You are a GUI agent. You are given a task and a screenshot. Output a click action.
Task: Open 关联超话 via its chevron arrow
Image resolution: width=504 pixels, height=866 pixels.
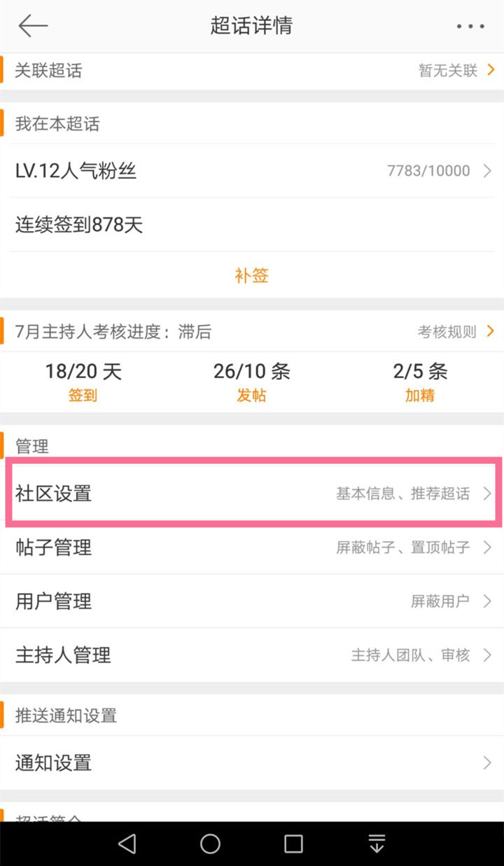click(491, 70)
